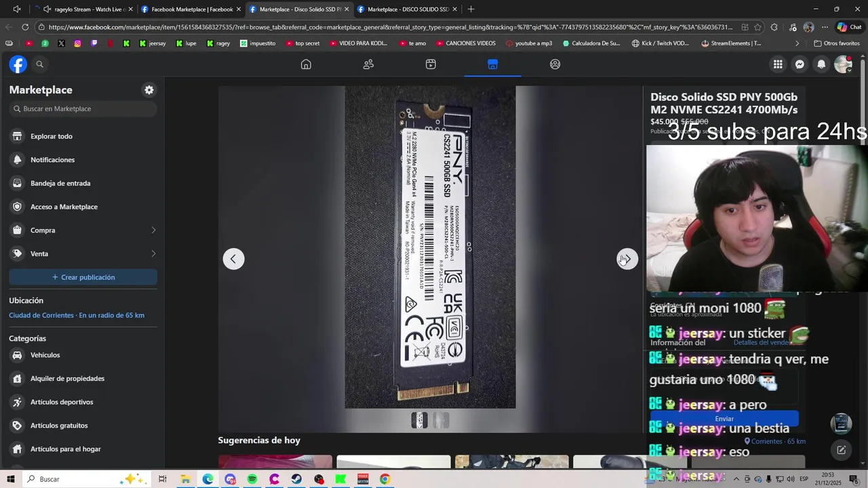Open jeersay bookmark

pos(152,43)
